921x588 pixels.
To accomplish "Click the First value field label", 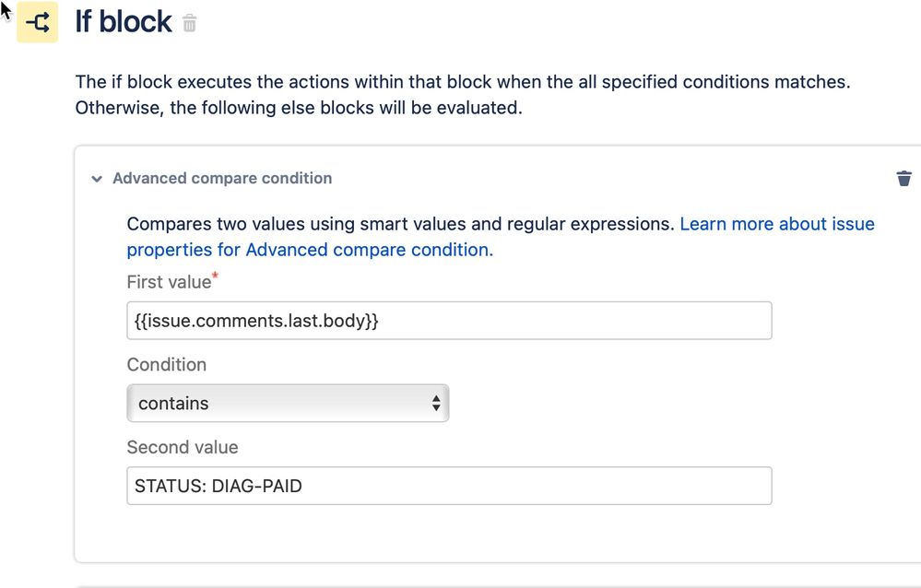I will tap(169, 282).
